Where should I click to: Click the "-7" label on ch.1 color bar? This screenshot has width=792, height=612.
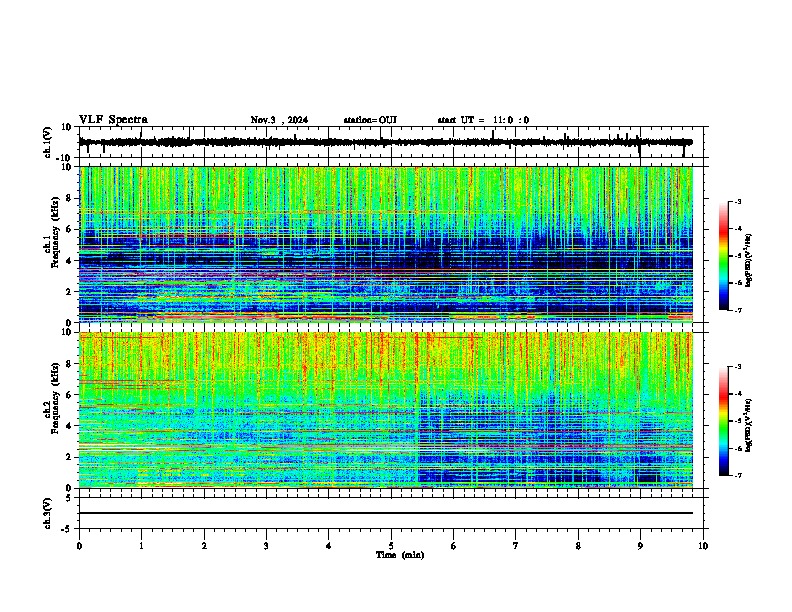[737, 310]
